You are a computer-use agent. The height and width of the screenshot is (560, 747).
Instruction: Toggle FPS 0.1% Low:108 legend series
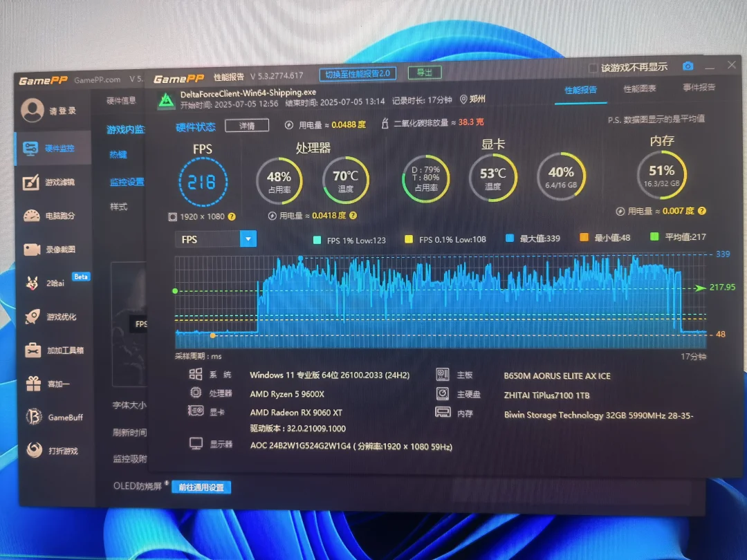(445, 239)
